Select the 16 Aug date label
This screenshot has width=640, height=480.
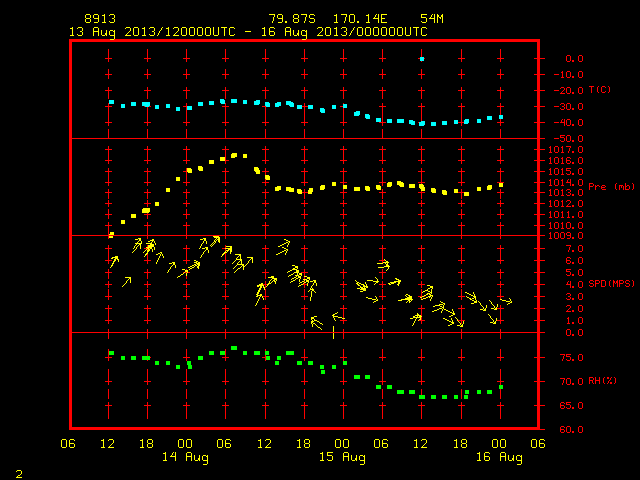tap(499, 457)
